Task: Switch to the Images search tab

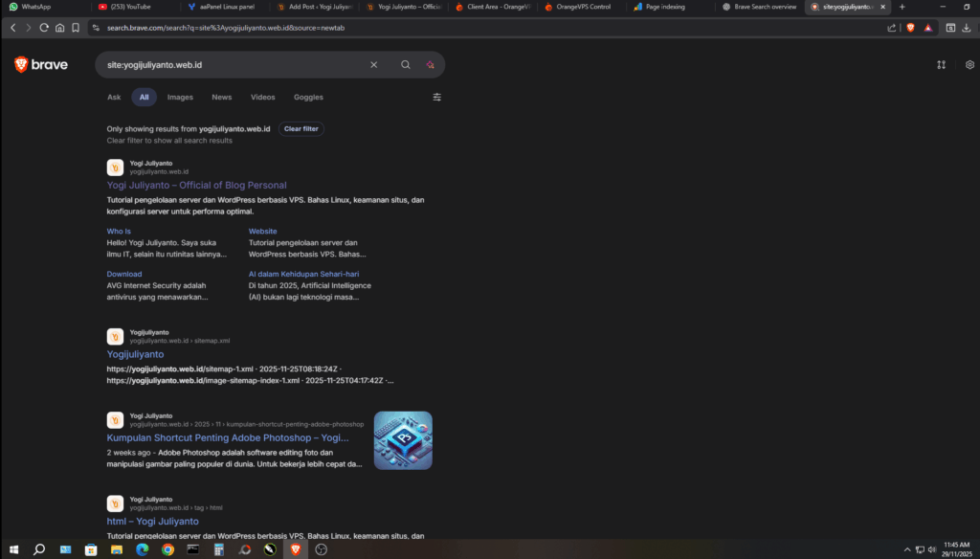Action: click(180, 97)
